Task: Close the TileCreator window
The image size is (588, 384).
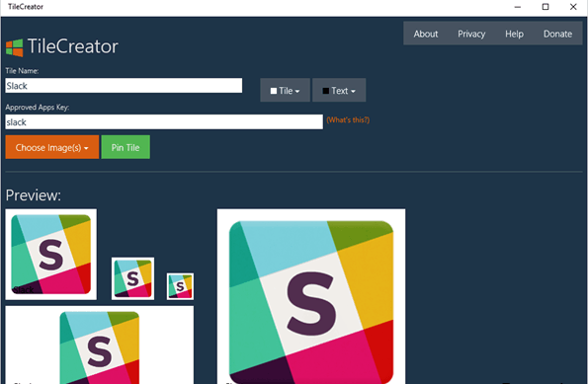Action: coord(573,7)
